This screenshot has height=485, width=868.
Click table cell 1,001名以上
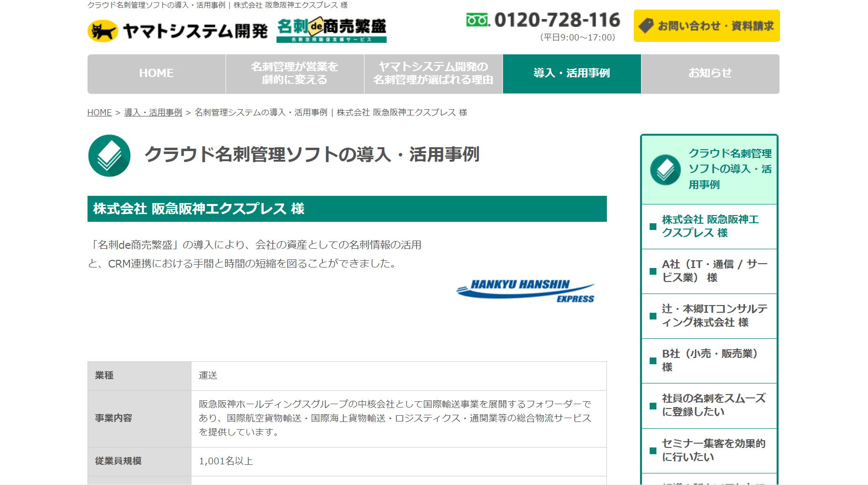pos(399,461)
